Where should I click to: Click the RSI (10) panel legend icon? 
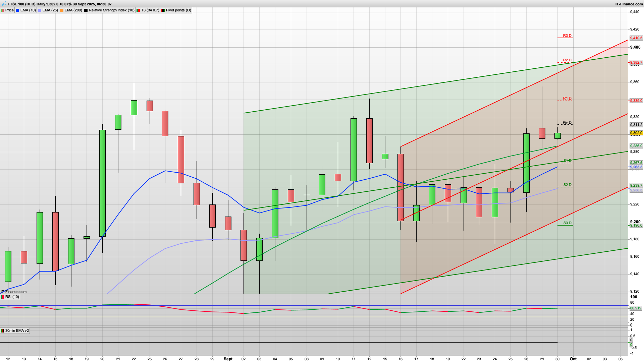click(x=3, y=297)
